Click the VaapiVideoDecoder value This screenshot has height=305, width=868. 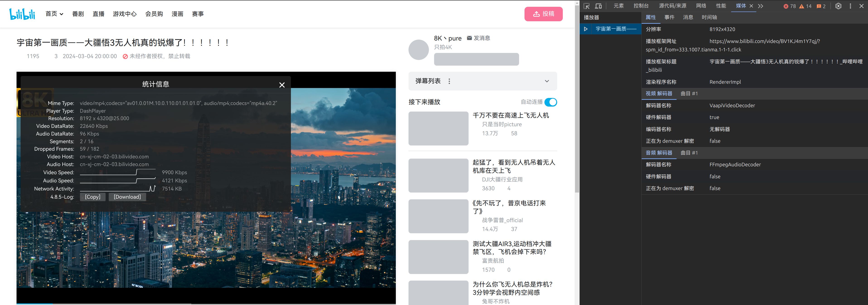pyautogui.click(x=732, y=106)
